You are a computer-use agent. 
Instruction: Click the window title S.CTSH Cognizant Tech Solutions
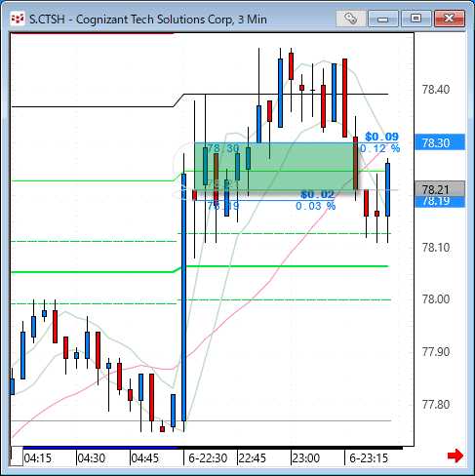(148, 20)
